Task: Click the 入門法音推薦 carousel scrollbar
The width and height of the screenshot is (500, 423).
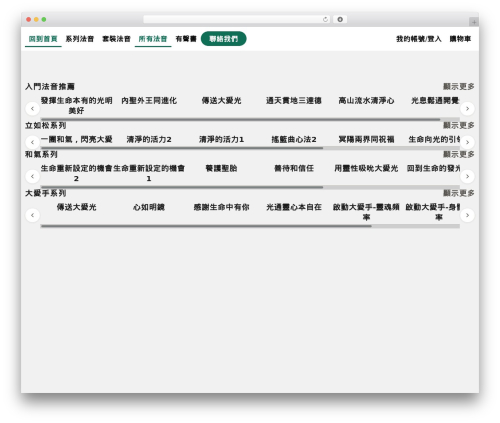Action: 250,119
